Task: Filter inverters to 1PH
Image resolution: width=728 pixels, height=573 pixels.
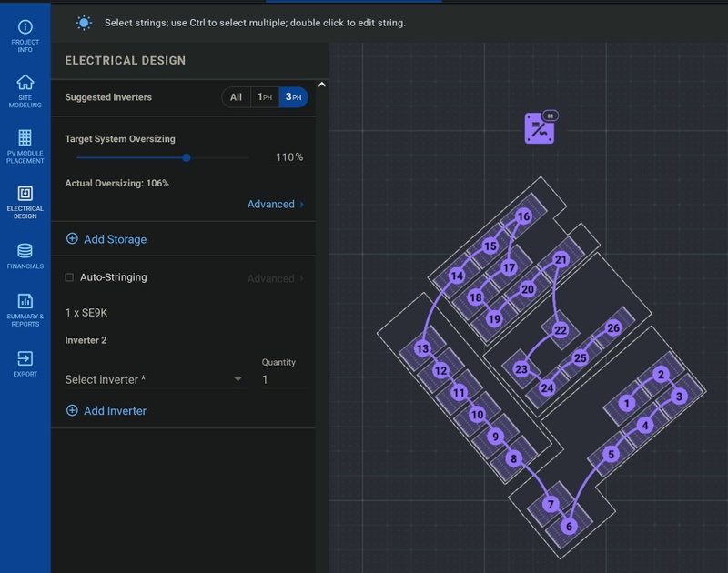Action: pyautogui.click(x=265, y=97)
